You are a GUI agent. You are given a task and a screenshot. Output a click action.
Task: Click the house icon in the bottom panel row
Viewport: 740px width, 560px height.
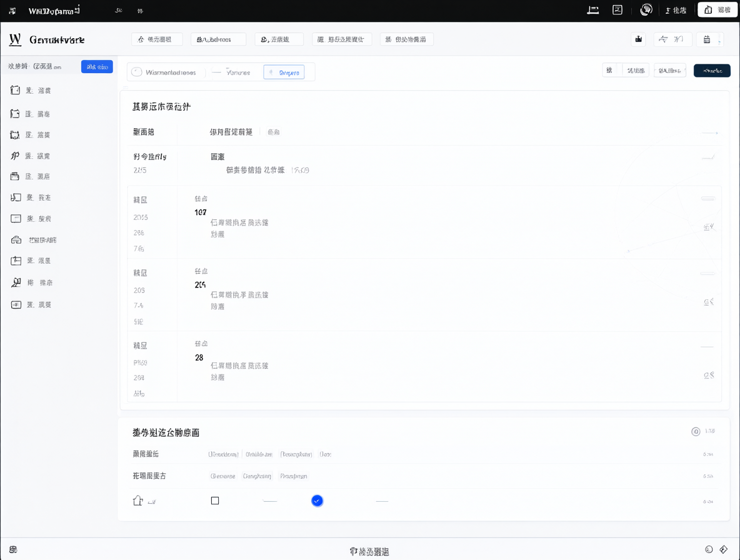pyautogui.click(x=137, y=501)
